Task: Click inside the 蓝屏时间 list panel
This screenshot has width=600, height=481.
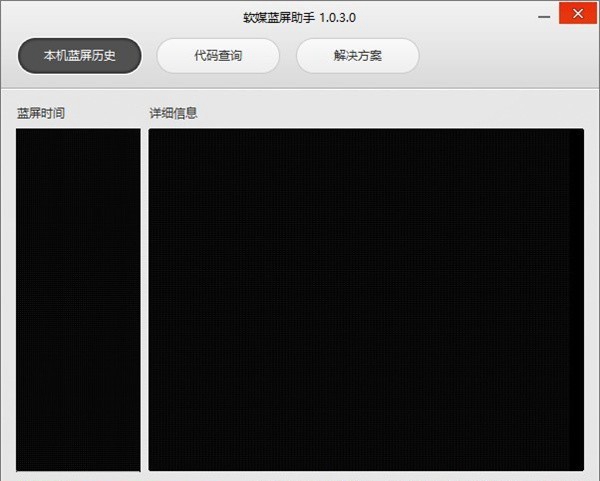Action: coord(78,300)
